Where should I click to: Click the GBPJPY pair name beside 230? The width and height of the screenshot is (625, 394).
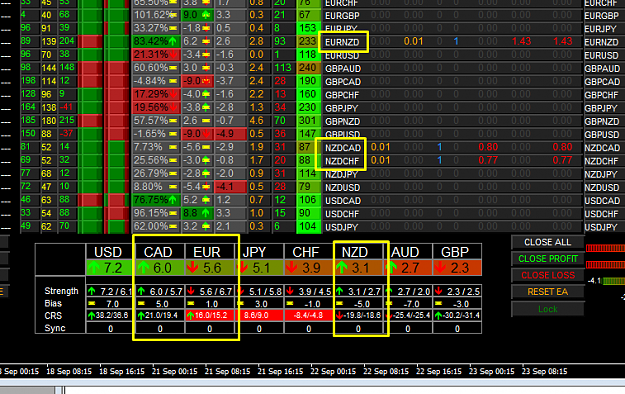342,108
